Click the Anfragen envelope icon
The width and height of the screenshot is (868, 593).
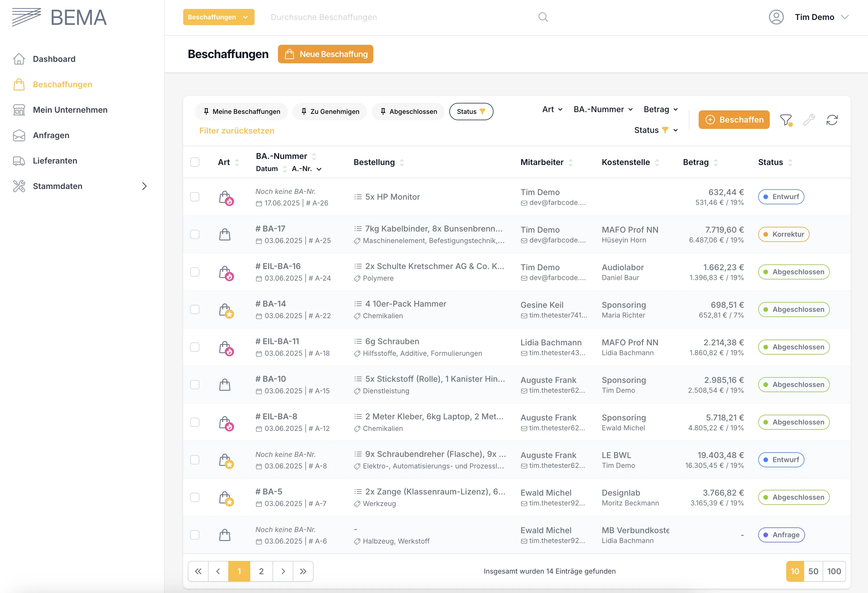(19, 135)
